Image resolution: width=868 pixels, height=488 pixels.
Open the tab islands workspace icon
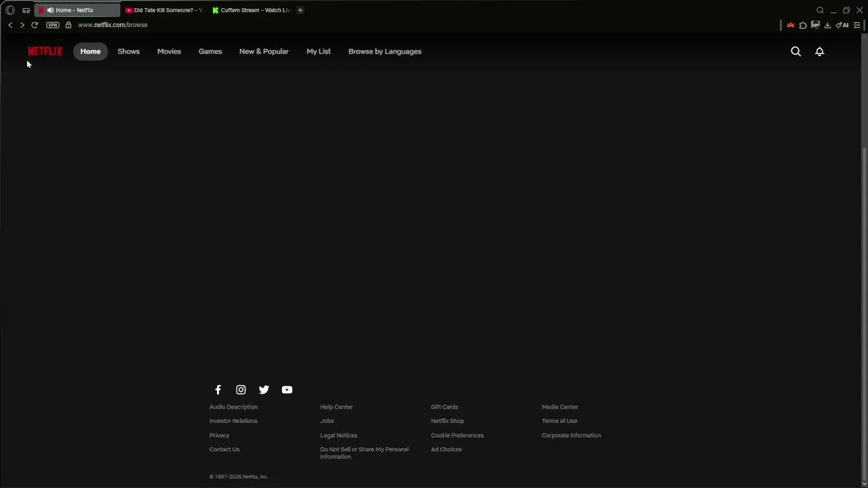[x=26, y=10]
